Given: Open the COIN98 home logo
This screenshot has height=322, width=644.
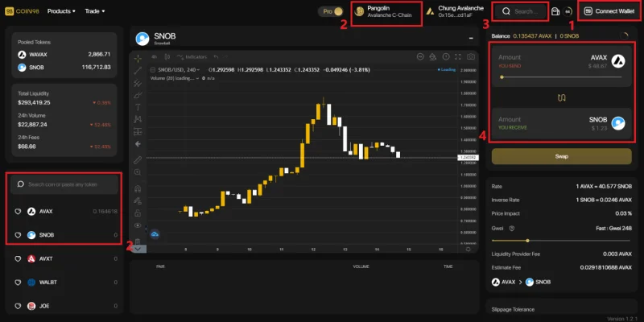Looking at the screenshot, I should coord(22,11).
